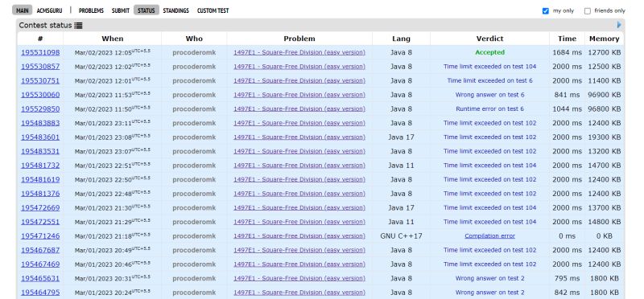Image resolution: width=644 pixels, height=299 pixels.
Task: Go to the ACMSGURU menu item
Action: click(x=49, y=10)
